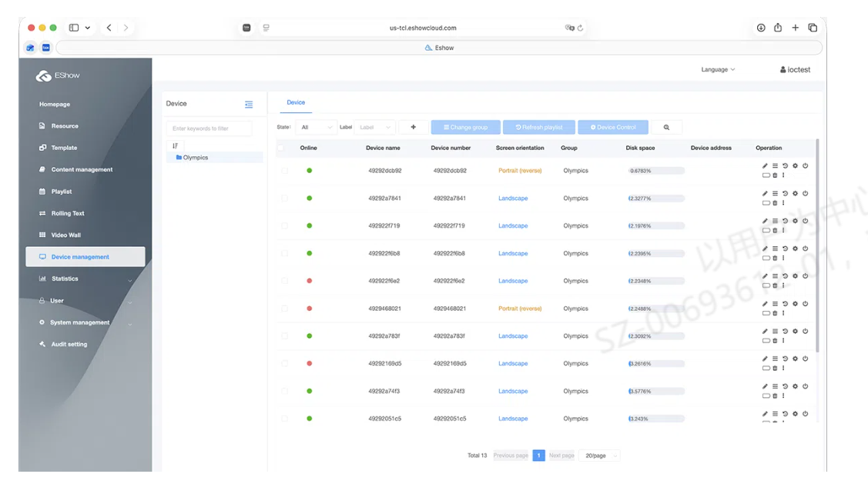Go back with the Safari back arrow
Viewport: 868px width, 504px height.
(109, 28)
